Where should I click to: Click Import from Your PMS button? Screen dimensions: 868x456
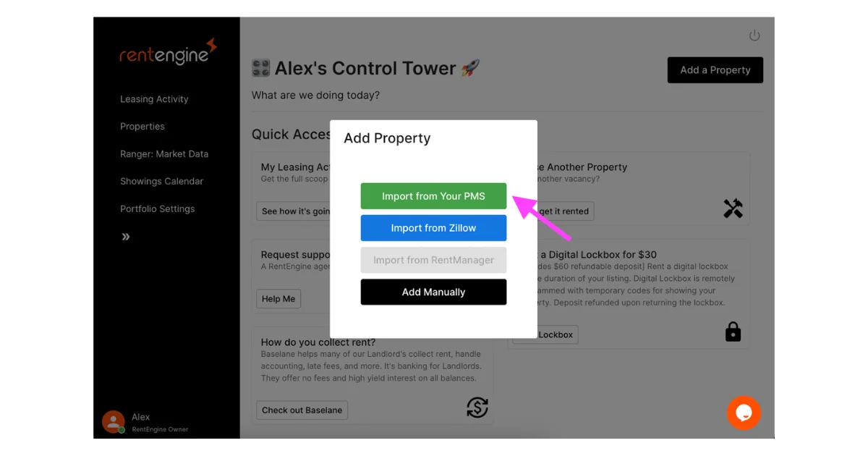click(433, 196)
